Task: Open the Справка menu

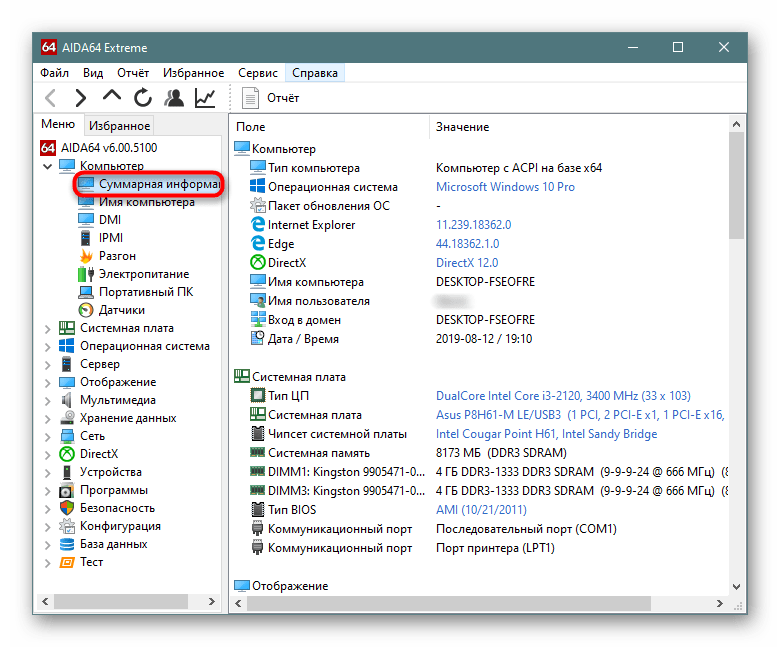Action: [x=315, y=73]
